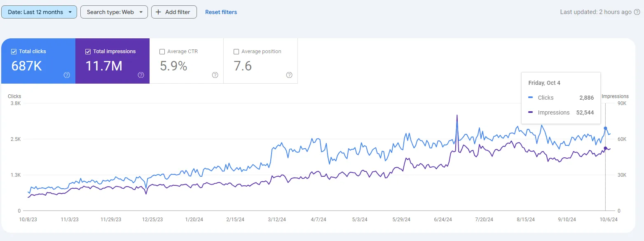644x241 pixels.
Task: Click the 5.9% Average CTR value
Action: [x=173, y=66]
